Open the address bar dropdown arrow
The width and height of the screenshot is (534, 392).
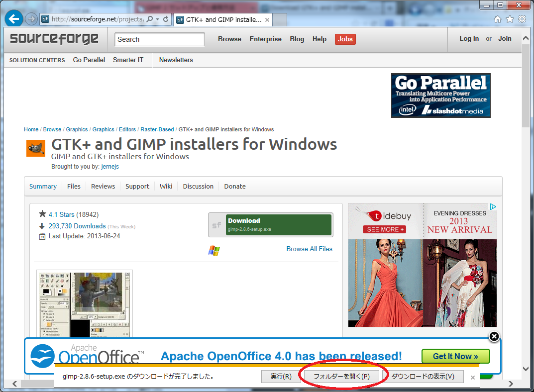(x=157, y=19)
